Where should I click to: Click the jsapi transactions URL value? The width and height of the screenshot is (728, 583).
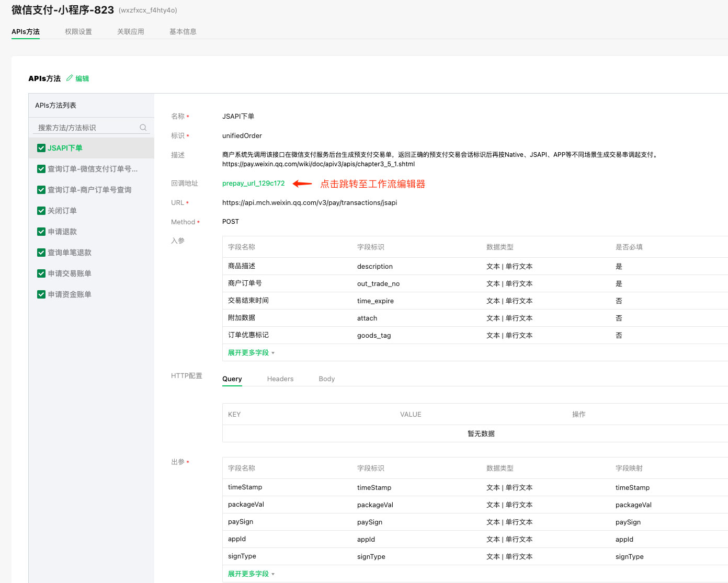pyautogui.click(x=310, y=203)
